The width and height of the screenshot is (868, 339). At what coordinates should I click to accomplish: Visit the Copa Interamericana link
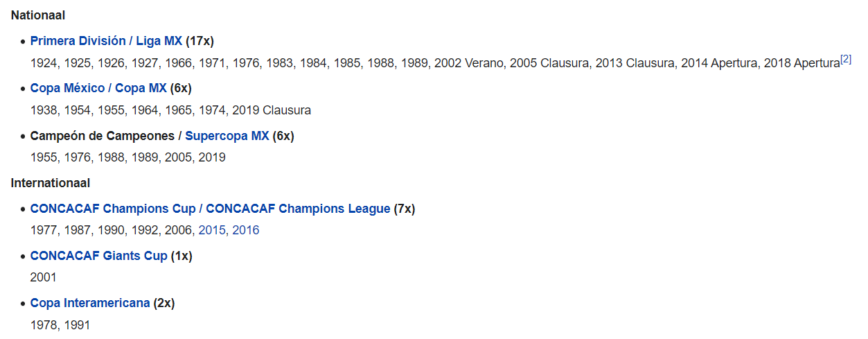(x=90, y=303)
